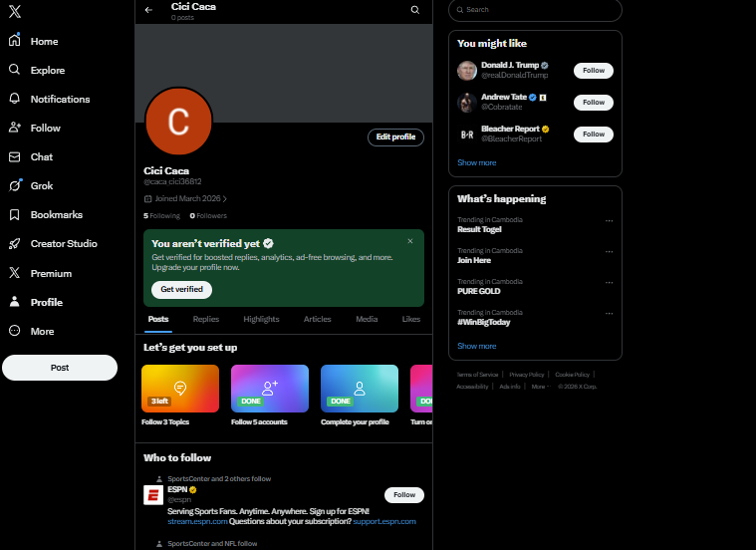
Task: Show more in What's happening
Action: coord(477,346)
